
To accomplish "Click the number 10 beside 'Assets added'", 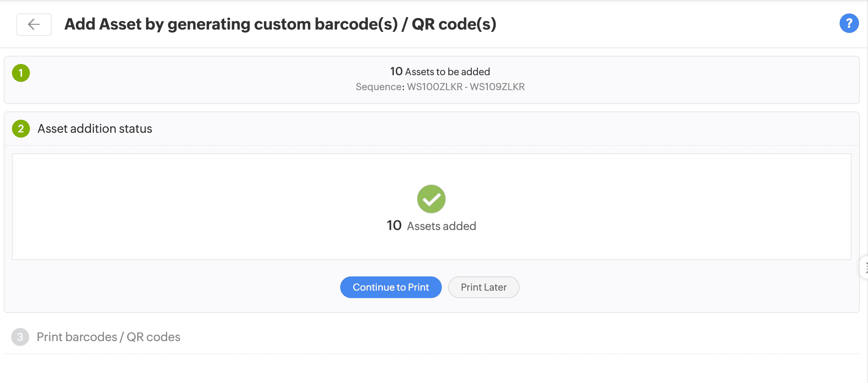I will coord(394,226).
